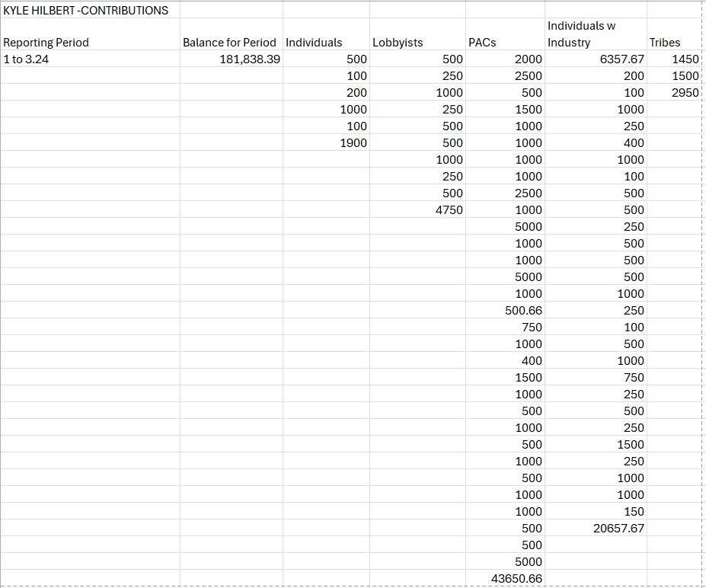
Task: Click the 750 cell in PACs column
Action: click(x=532, y=328)
